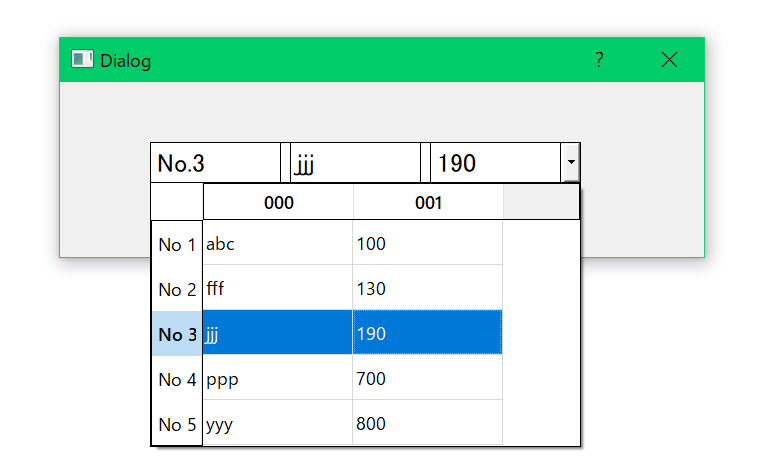Click the ppp cell
This screenshot has width=771, height=468.
coord(278,378)
